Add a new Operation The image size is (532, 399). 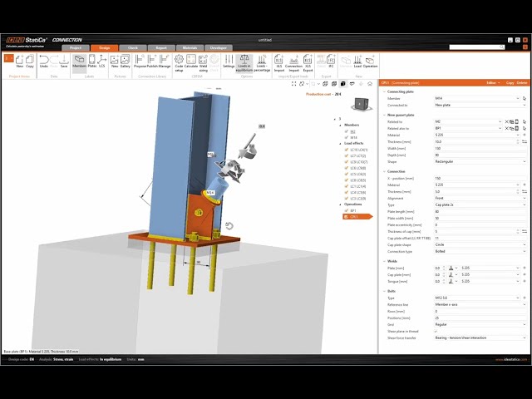370,62
